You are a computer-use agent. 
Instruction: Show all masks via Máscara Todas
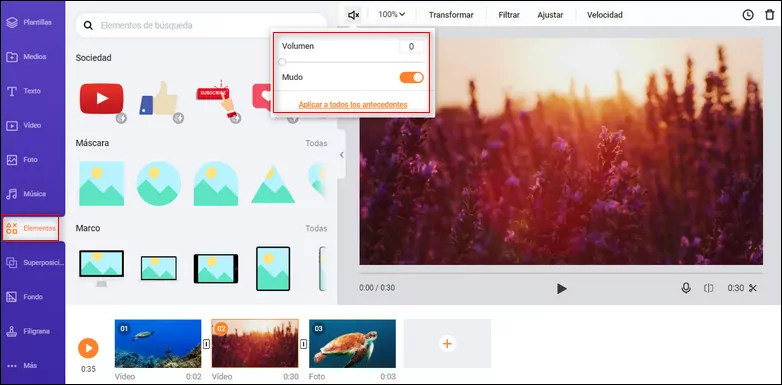click(x=316, y=143)
